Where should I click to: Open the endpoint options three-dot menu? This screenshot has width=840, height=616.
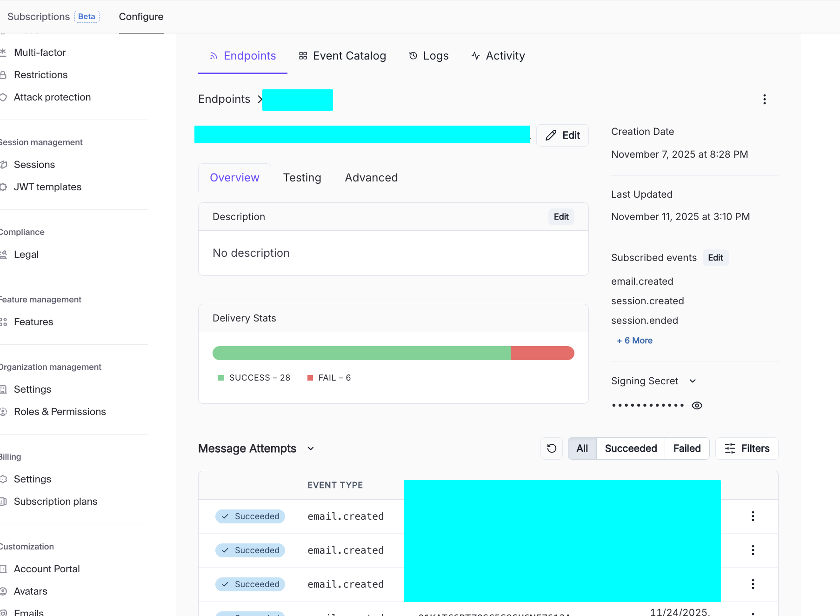(764, 100)
